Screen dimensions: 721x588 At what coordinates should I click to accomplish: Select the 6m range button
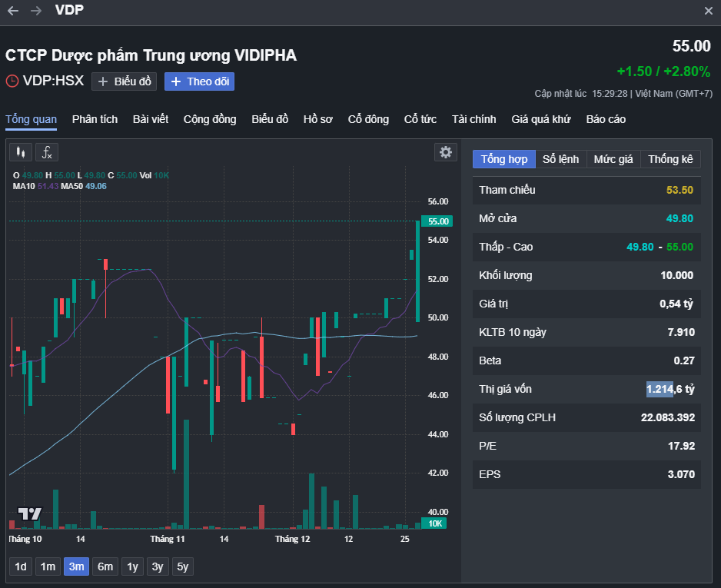(x=105, y=566)
